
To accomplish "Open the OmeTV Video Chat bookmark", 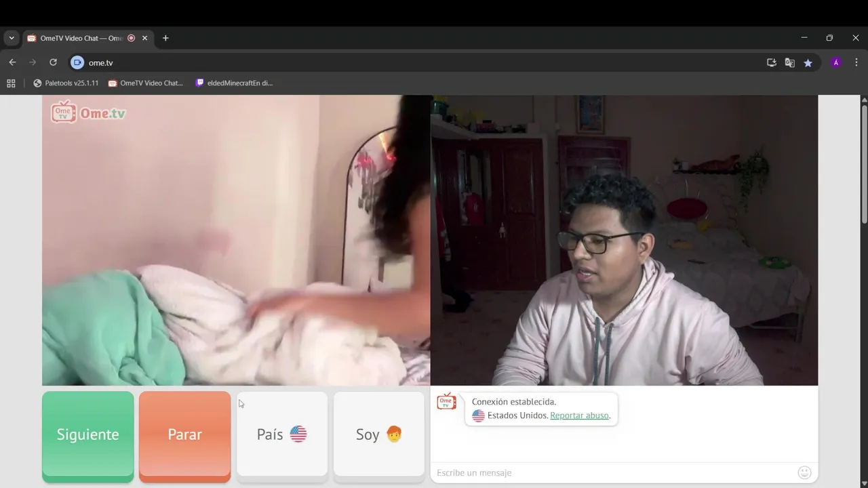I will click(x=146, y=83).
